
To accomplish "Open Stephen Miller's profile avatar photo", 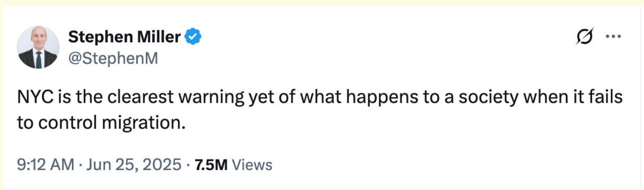I will 38,47.
